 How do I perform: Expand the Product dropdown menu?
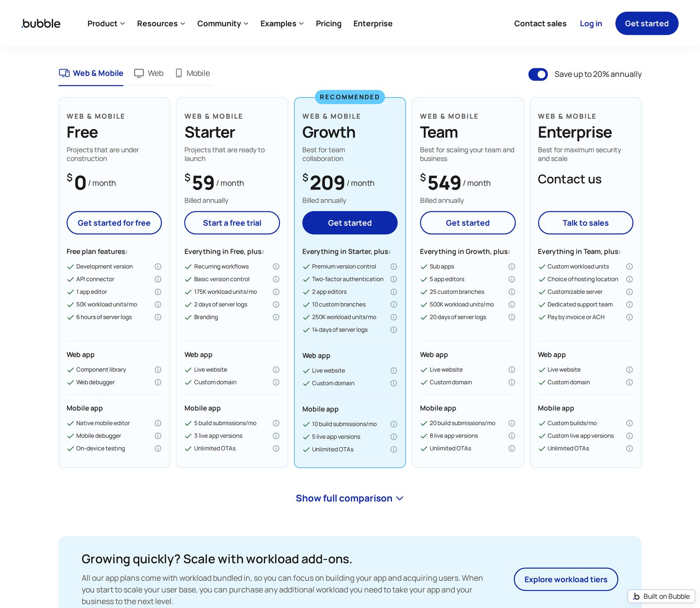pos(106,24)
